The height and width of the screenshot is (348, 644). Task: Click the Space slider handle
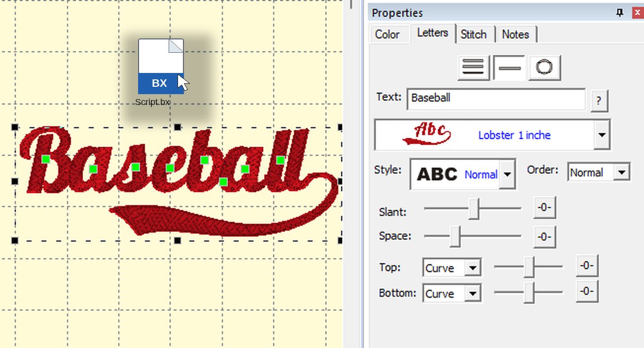(x=455, y=237)
